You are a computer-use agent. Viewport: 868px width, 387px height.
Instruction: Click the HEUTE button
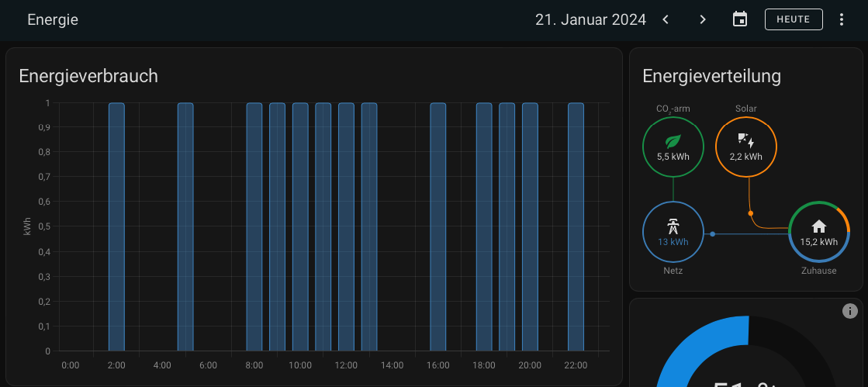(x=794, y=19)
